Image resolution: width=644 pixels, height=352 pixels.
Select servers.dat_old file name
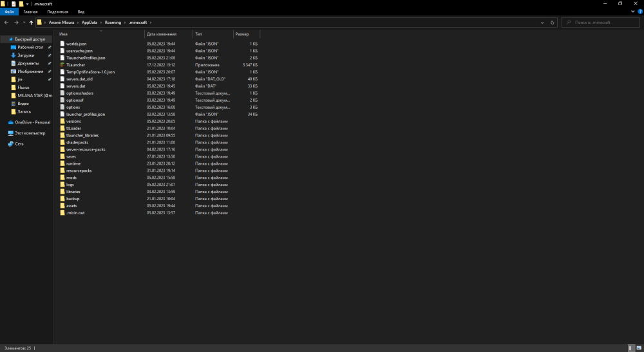tap(79, 79)
